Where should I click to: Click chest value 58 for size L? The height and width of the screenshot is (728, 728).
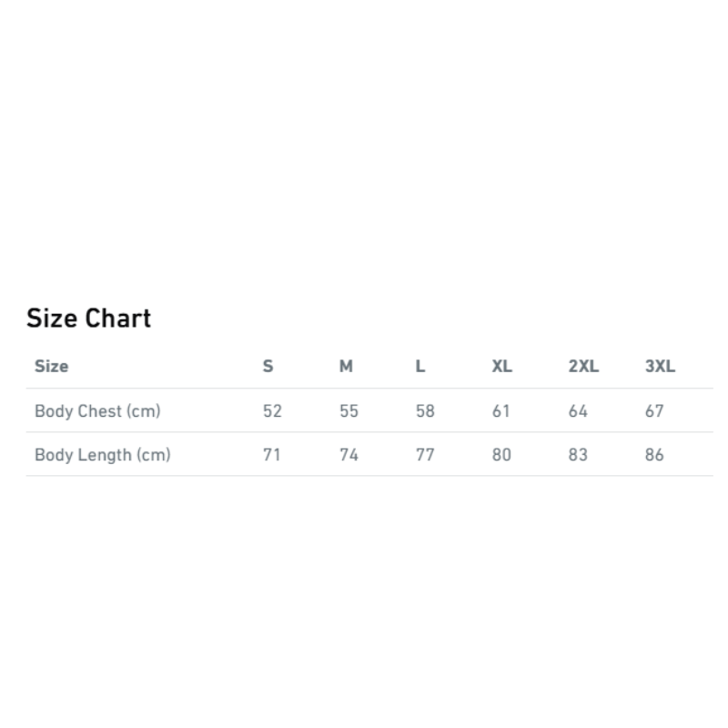click(425, 411)
